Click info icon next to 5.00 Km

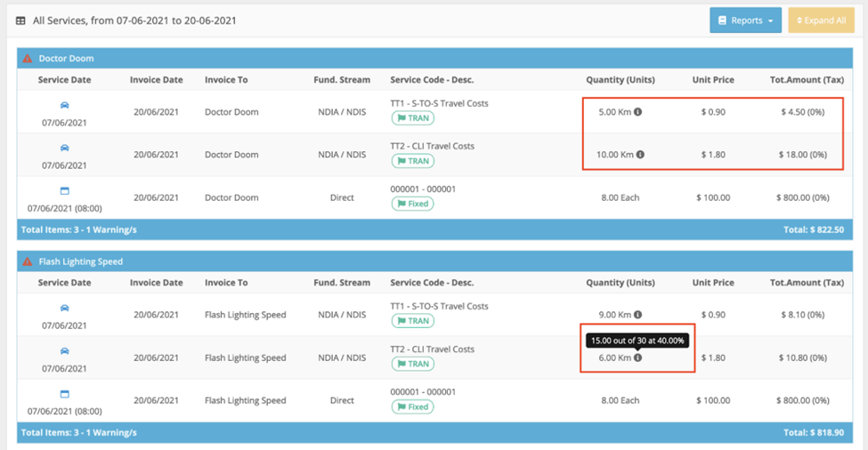tap(637, 112)
